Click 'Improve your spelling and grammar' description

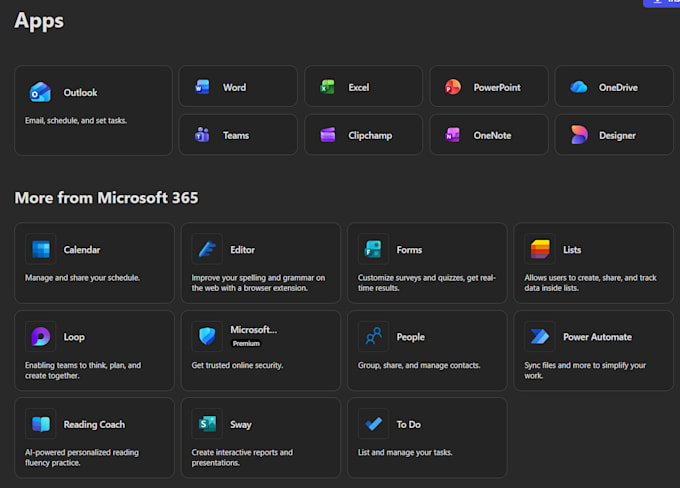point(258,283)
